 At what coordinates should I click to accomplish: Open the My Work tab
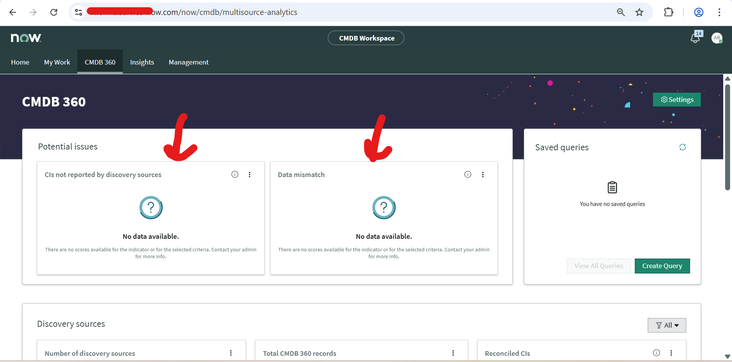57,62
